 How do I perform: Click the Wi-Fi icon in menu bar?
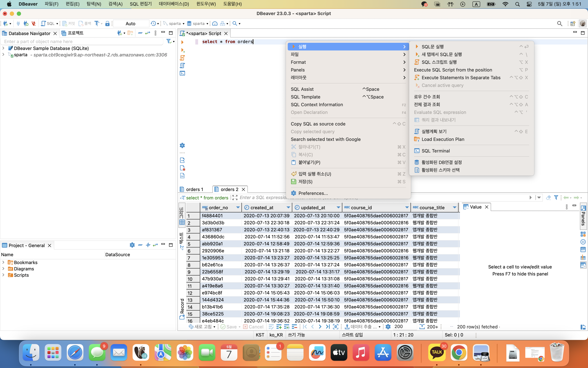[x=505, y=4]
